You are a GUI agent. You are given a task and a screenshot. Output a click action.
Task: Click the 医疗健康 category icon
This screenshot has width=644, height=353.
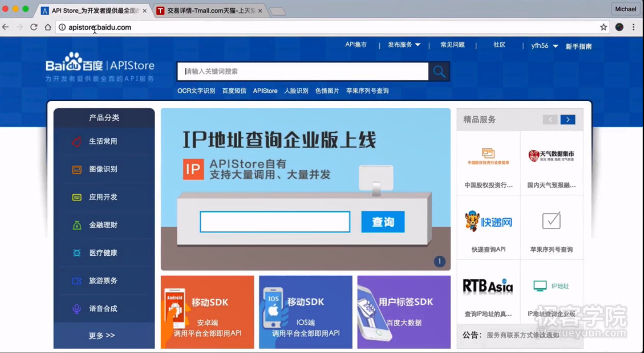point(77,253)
